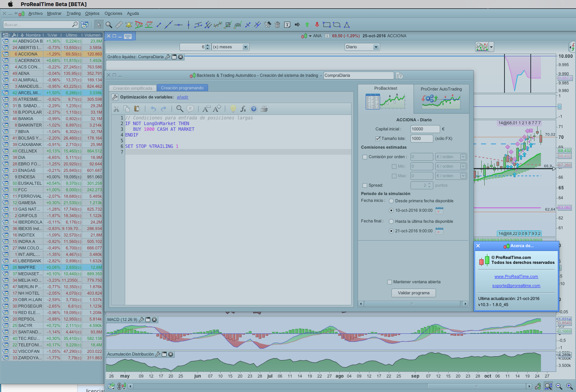Viewport: 576px width, 392px height.
Task: Click the alarm bell alert icon
Action: point(129,25)
